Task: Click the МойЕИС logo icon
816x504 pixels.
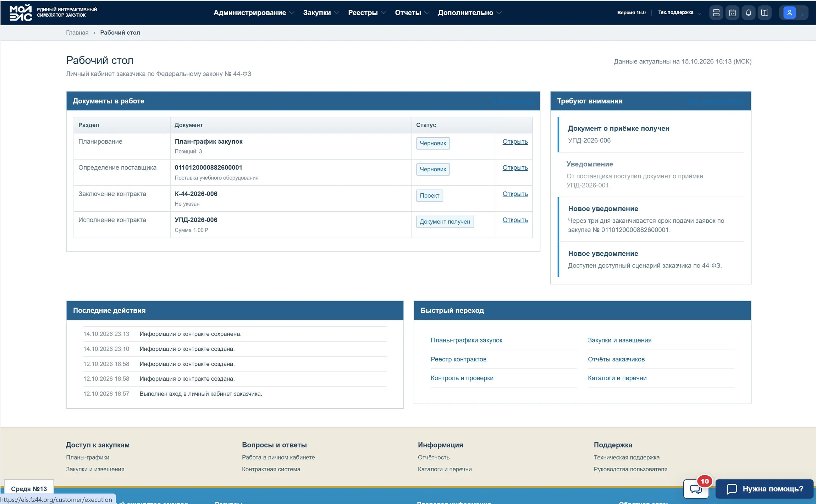Action: click(21, 12)
